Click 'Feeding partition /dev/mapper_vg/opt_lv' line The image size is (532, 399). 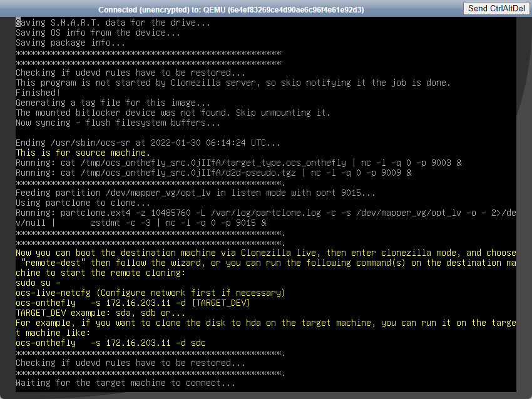click(195, 193)
